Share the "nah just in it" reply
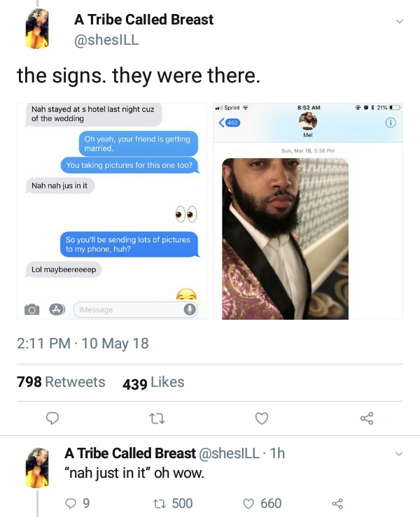 (x=337, y=503)
